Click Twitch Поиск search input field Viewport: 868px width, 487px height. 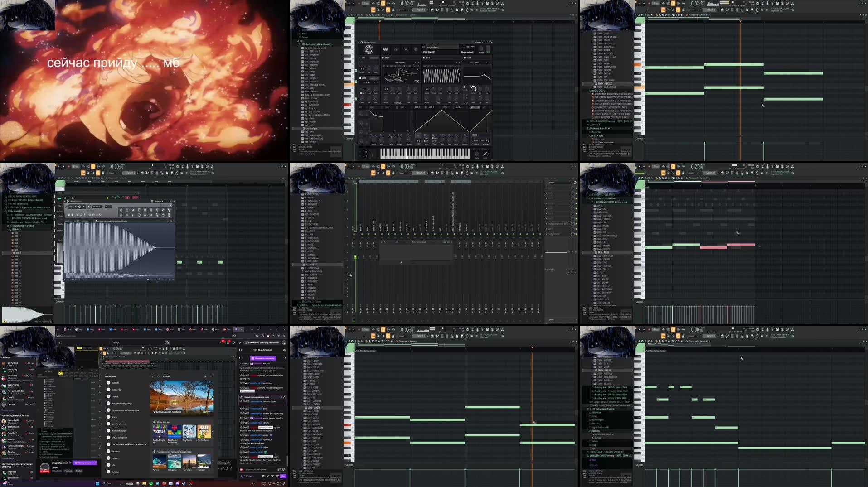pos(138,342)
